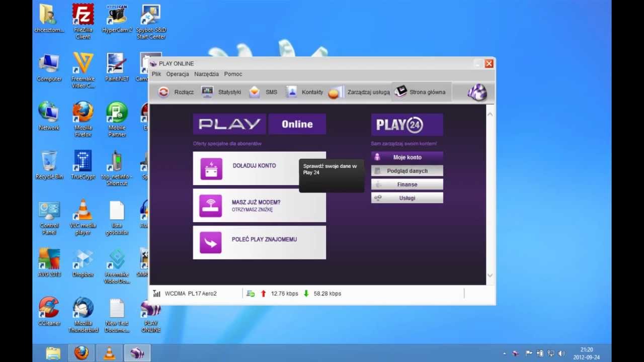Click the volume speaker tray icon
This screenshot has height=362, width=644.
(x=561, y=353)
